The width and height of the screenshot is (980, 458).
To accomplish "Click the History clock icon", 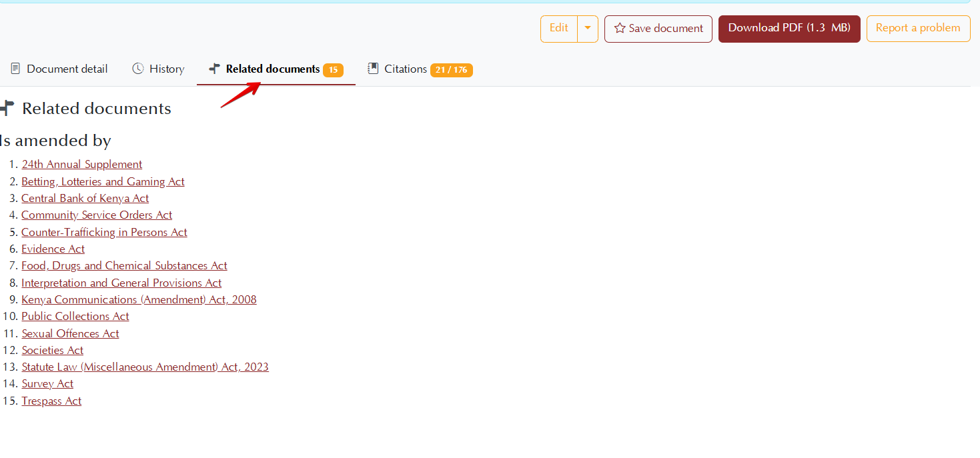I will click(x=138, y=69).
